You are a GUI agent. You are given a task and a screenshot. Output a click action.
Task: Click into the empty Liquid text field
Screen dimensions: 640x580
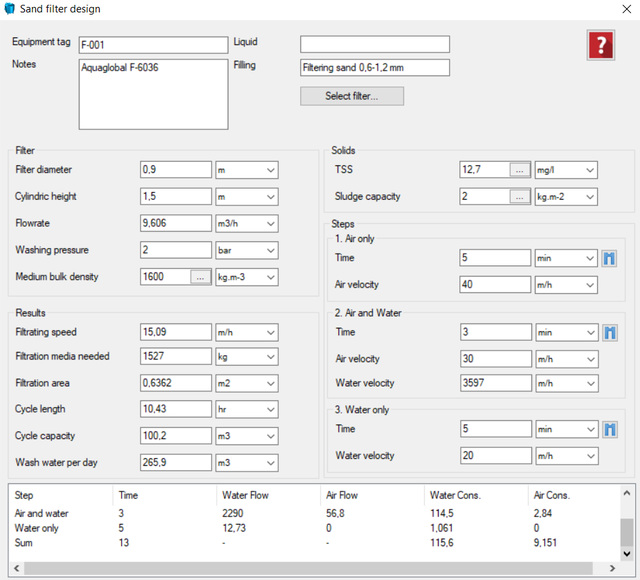[x=374, y=45]
